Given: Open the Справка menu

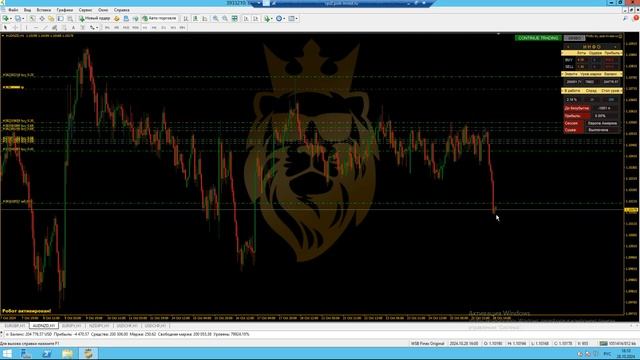Looking at the screenshot, I should [x=122, y=10].
